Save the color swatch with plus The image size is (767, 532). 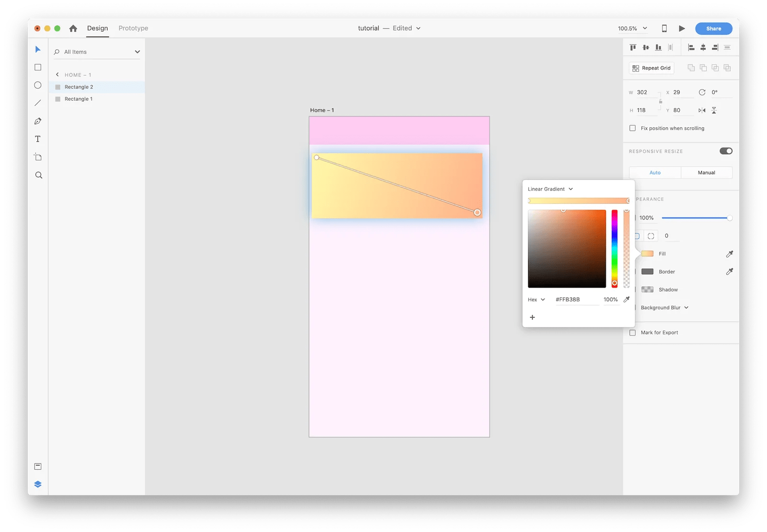(x=533, y=317)
